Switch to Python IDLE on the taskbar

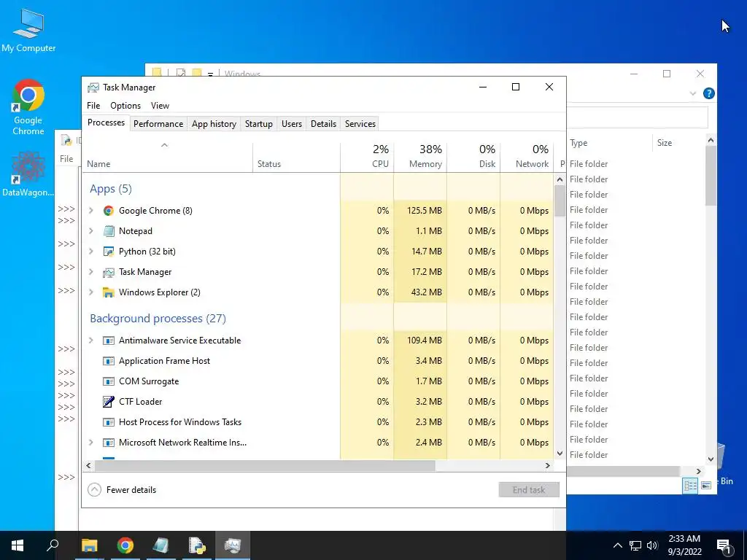point(197,545)
